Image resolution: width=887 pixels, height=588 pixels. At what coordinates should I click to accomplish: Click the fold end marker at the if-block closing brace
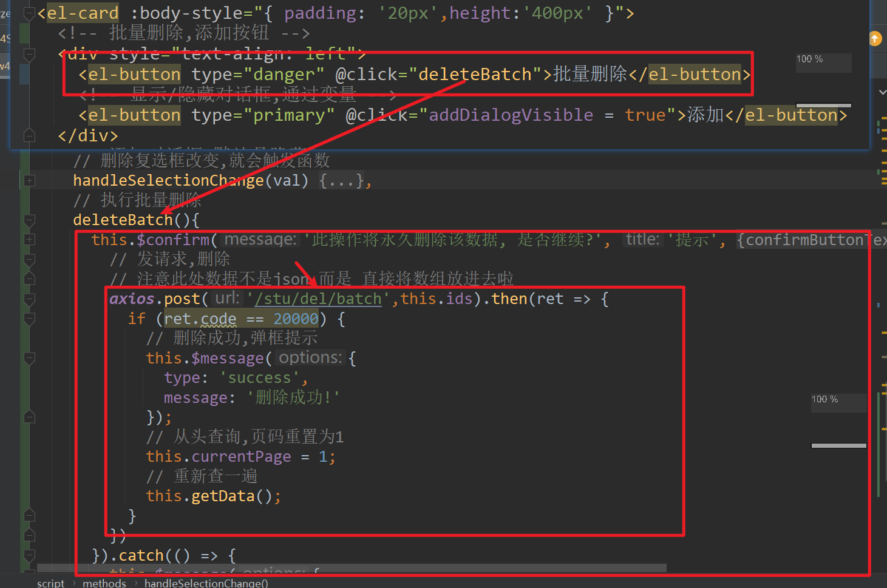[x=29, y=516]
